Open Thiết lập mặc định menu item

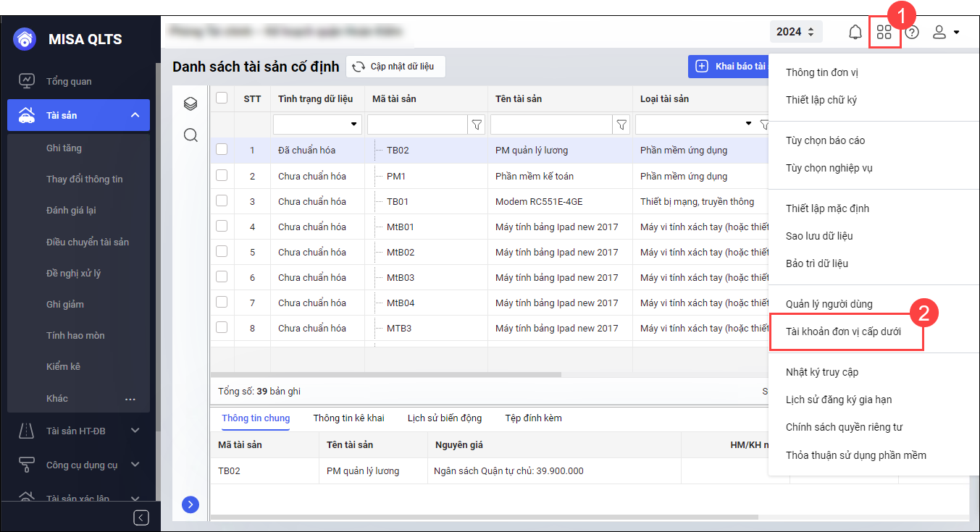point(827,208)
